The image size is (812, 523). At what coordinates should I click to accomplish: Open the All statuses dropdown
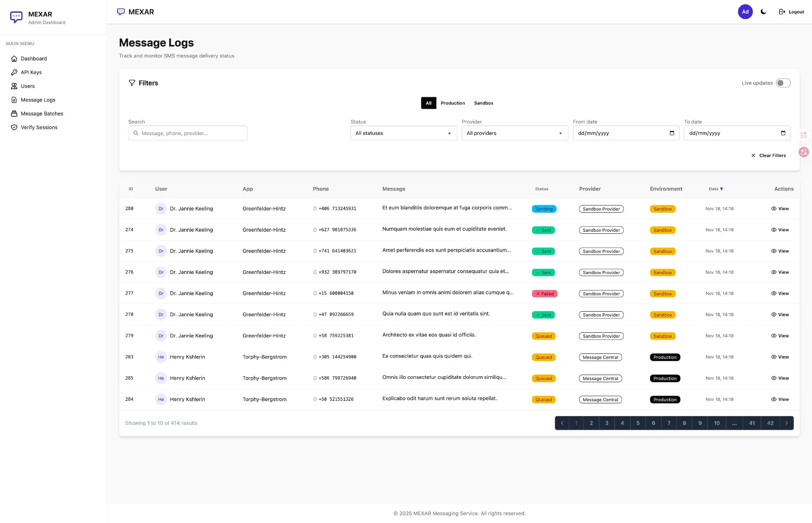[403, 133]
